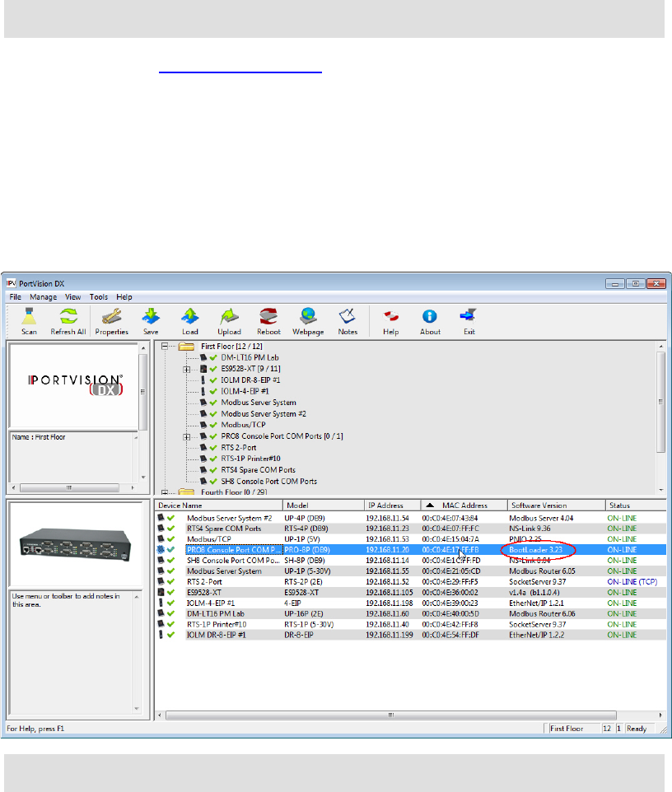672x792 pixels.
Task: Open the View menu
Action: pyautogui.click(x=72, y=297)
